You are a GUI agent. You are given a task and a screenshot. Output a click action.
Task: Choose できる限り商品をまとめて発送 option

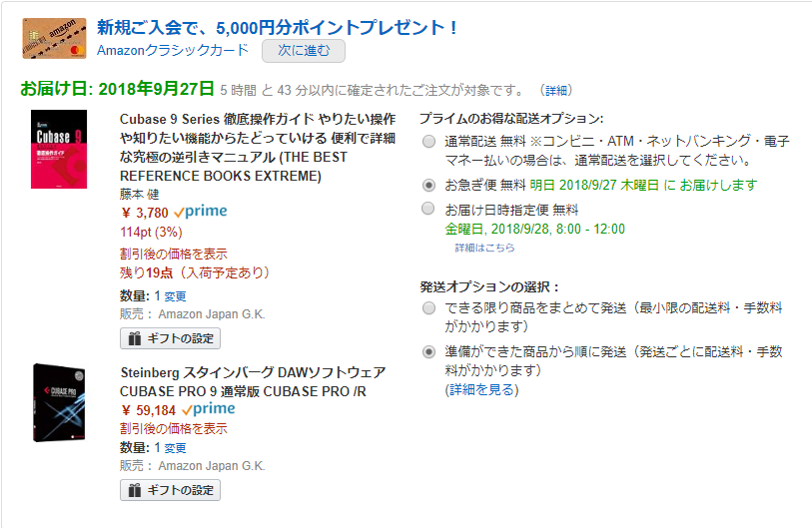(428, 308)
